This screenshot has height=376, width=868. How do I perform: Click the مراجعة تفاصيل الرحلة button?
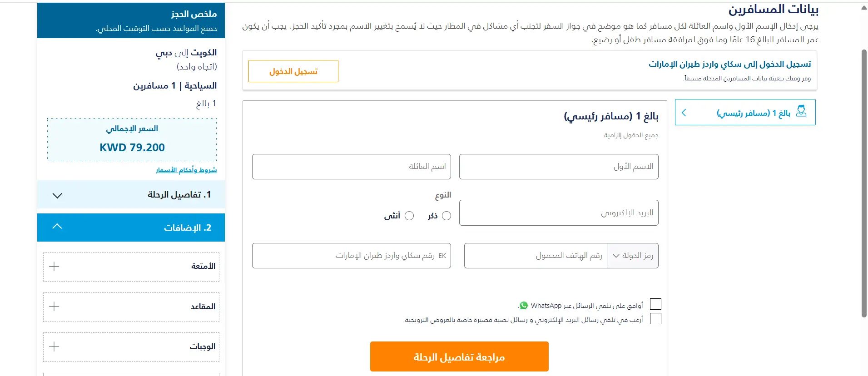click(x=459, y=357)
